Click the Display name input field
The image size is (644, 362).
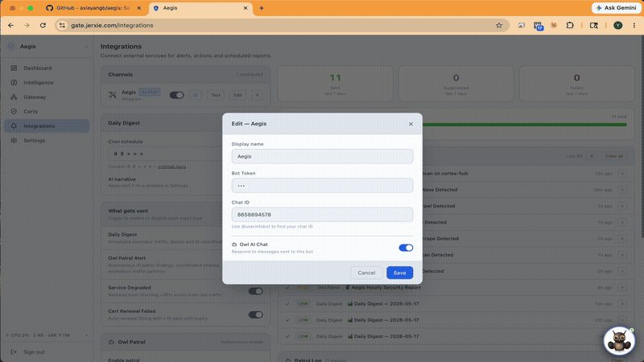point(322,156)
